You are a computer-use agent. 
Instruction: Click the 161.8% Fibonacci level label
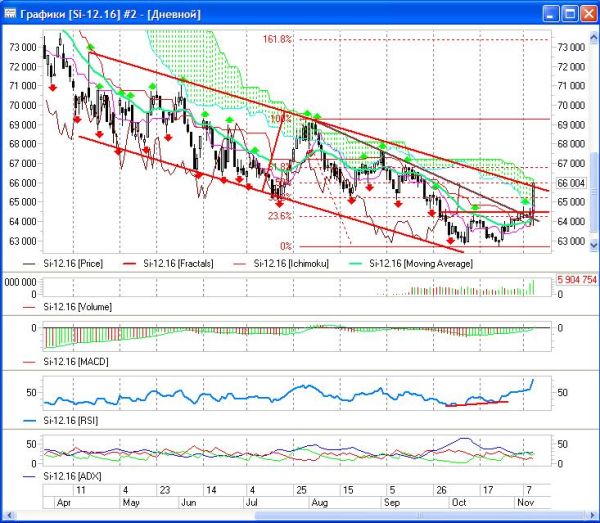click(x=277, y=39)
